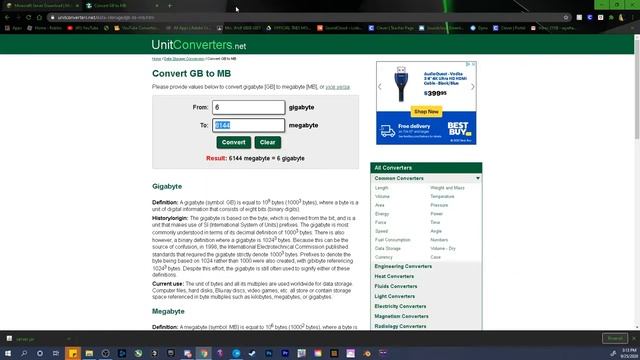The image size is (640, 360).
Task: Click the Convert button
Action: 233,142
